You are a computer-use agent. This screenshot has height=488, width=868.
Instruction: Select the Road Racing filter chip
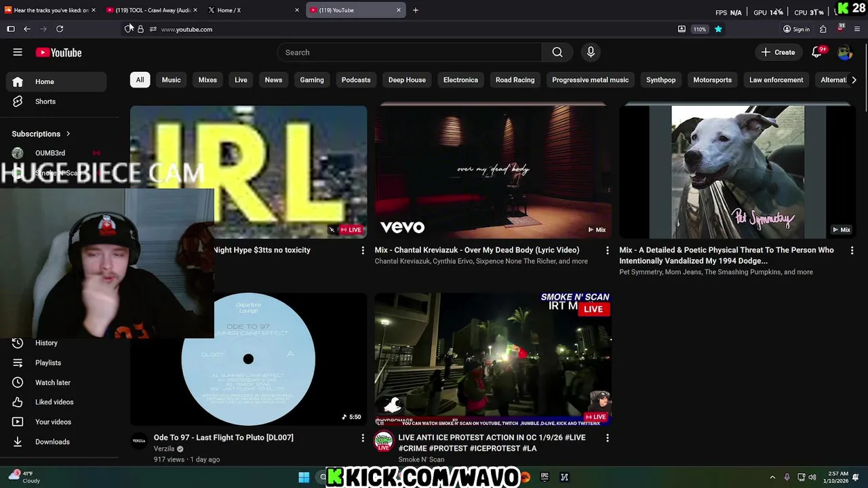(x=515, y=80)
